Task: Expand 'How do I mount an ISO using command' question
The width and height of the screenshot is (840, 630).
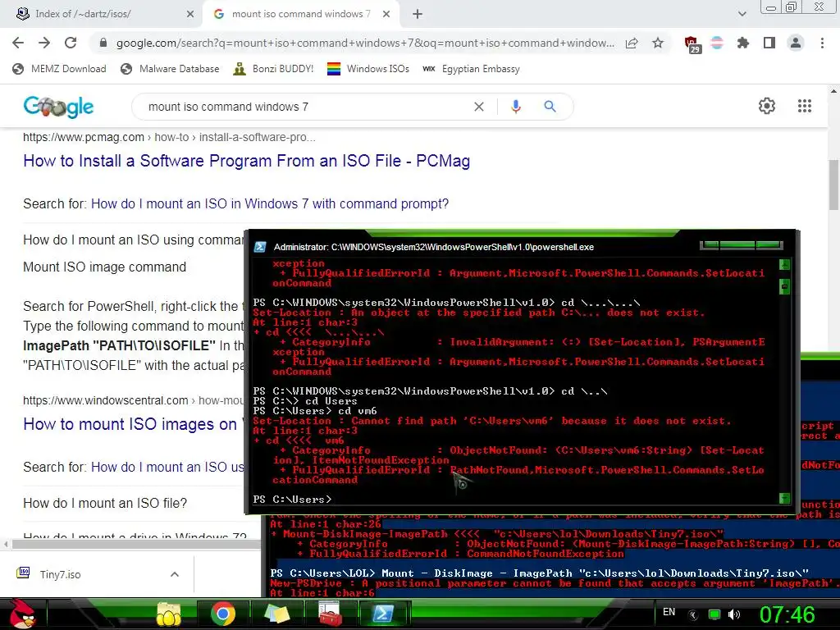Action: click(133, 240)
